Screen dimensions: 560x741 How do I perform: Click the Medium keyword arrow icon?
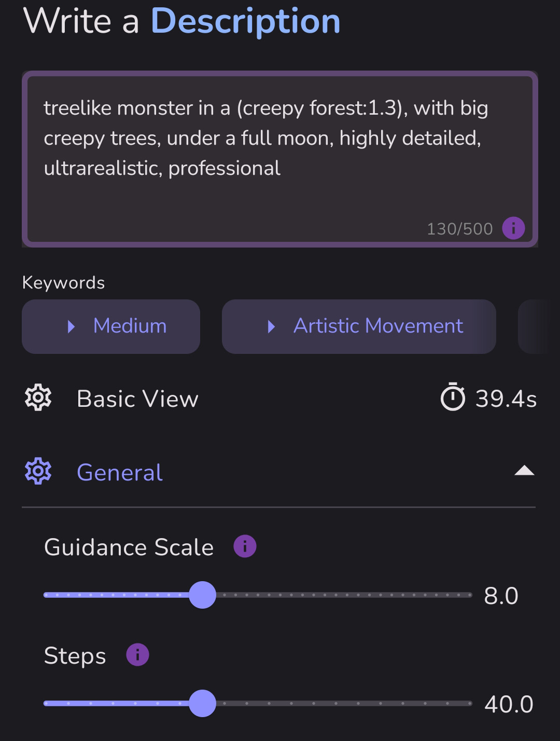72,326
